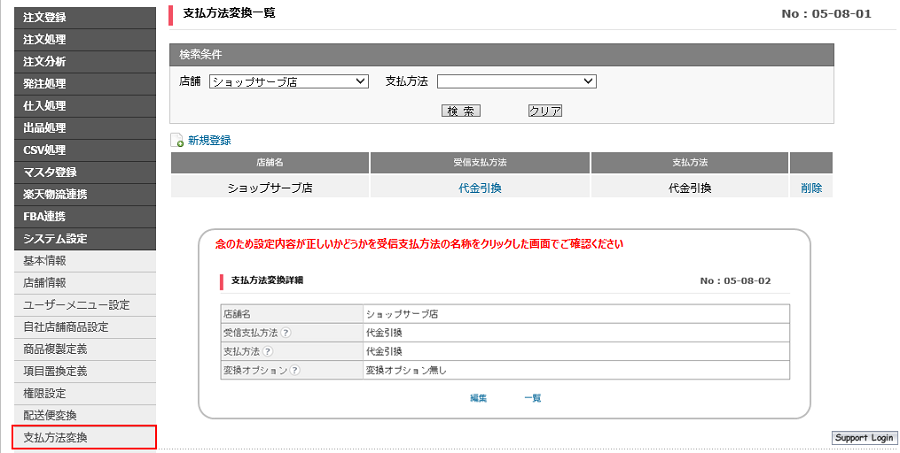Viewport: 900px width, 453px height.
Task: Click 代金引換 cell under 支払方法 column
Action: [690, 188]
